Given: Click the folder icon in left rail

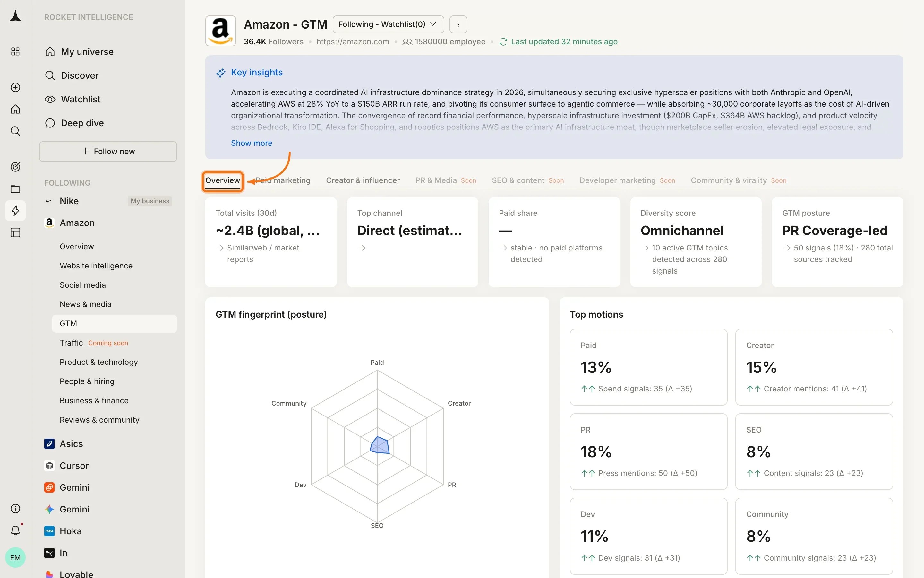Looking at the screenshot, I should tap(15, 189).
